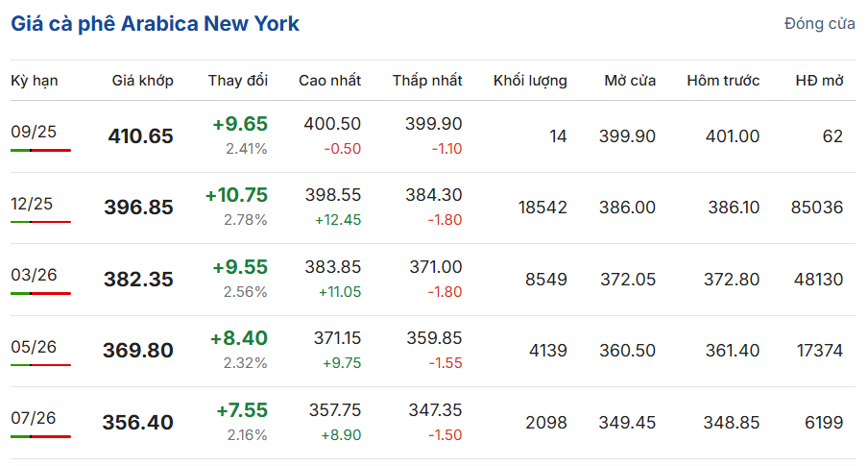Open the 03/26 contract term
868x466 pixels.
point(34,275)
